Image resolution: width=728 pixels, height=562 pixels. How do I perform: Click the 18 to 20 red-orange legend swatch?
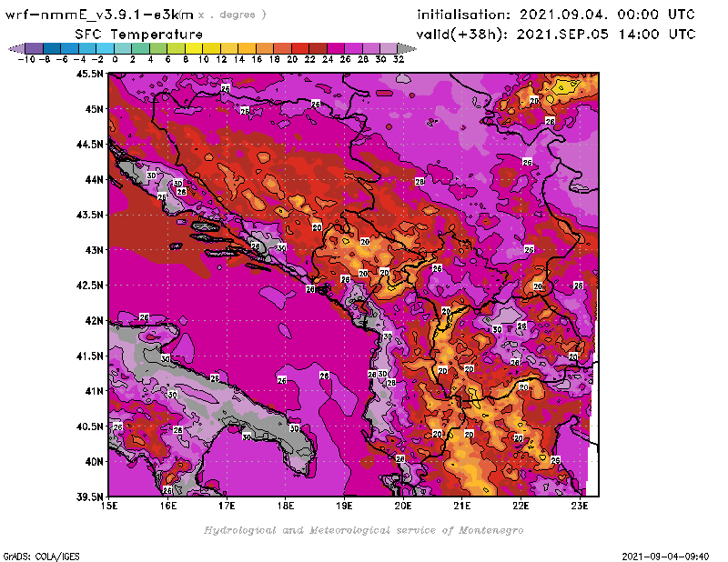coord(282,49)
